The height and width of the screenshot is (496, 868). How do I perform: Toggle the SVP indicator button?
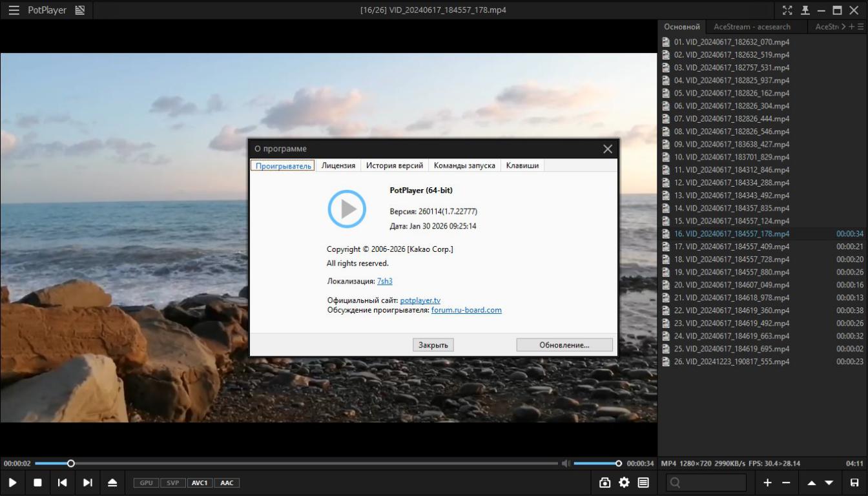(x=172, y=482)
